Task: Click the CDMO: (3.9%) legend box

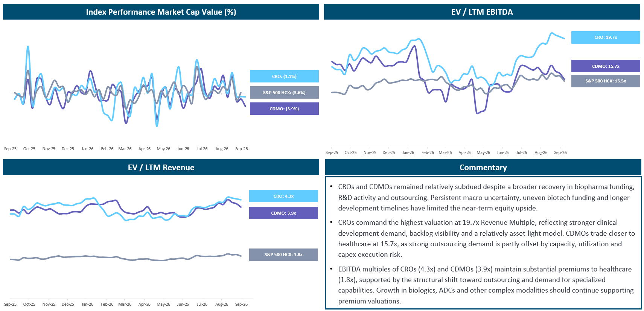Action: [284, 108]
